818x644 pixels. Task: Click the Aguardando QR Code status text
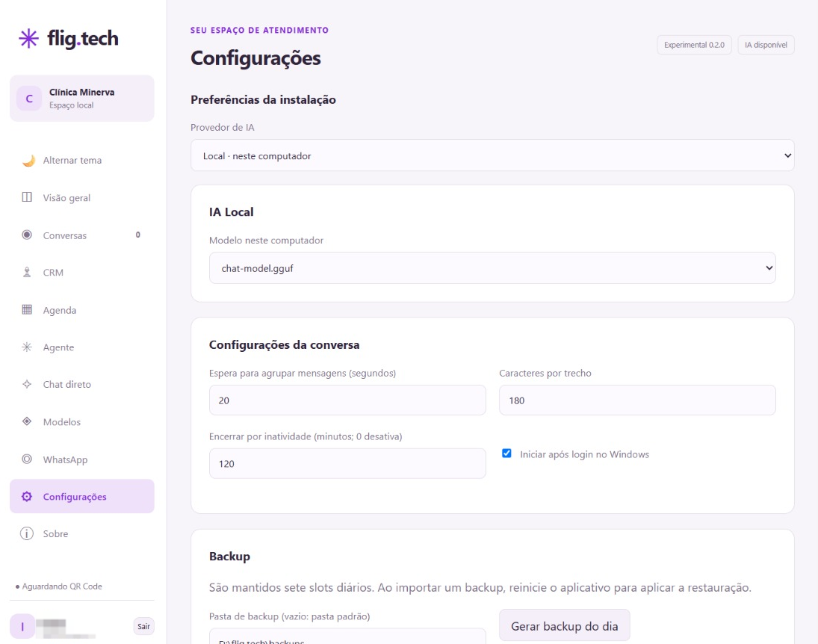point(61,586)
